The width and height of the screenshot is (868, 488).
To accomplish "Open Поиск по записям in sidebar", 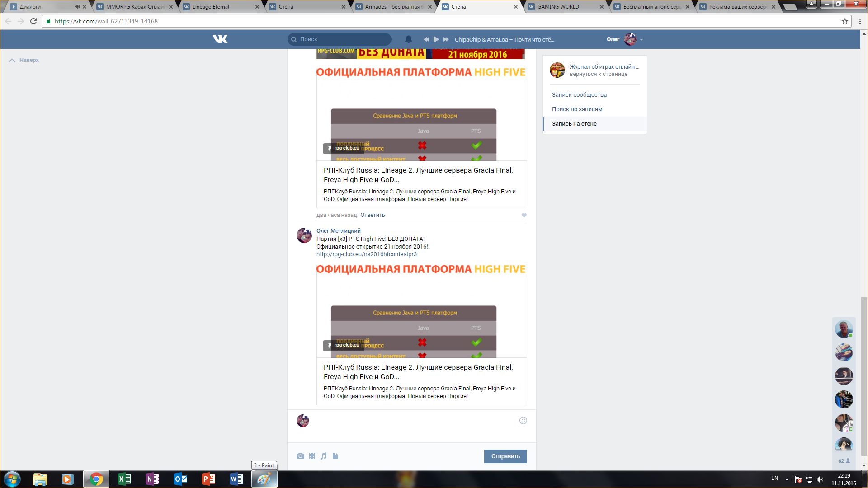I will point(577,109).
